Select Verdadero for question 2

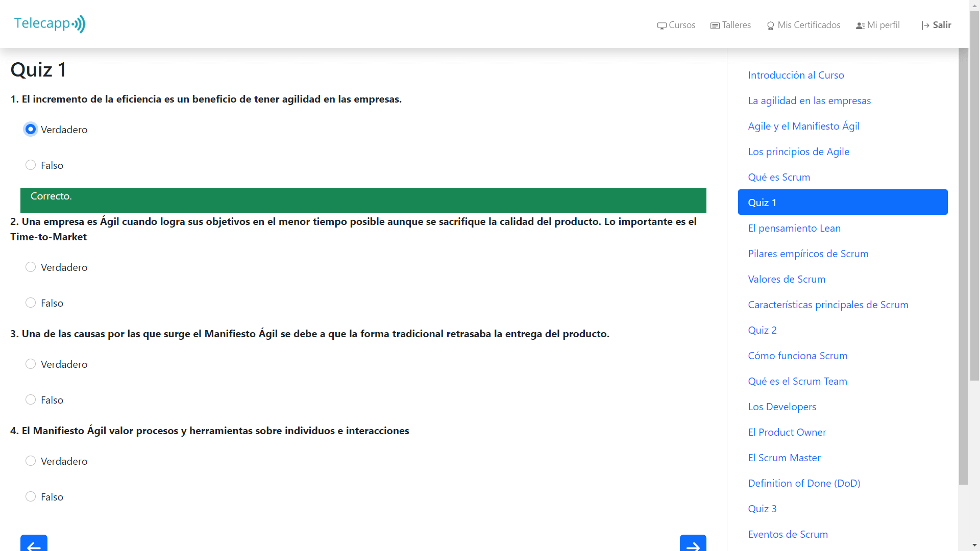pyautogui.click(x=31, y=267)
